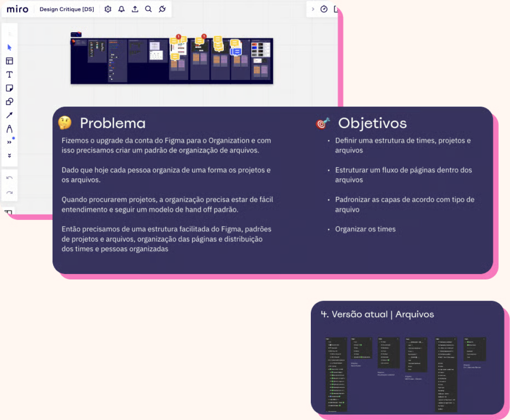510x420 pixels.
Task: Choose the Select cursor tool
Action: click(x=10, y=48)
